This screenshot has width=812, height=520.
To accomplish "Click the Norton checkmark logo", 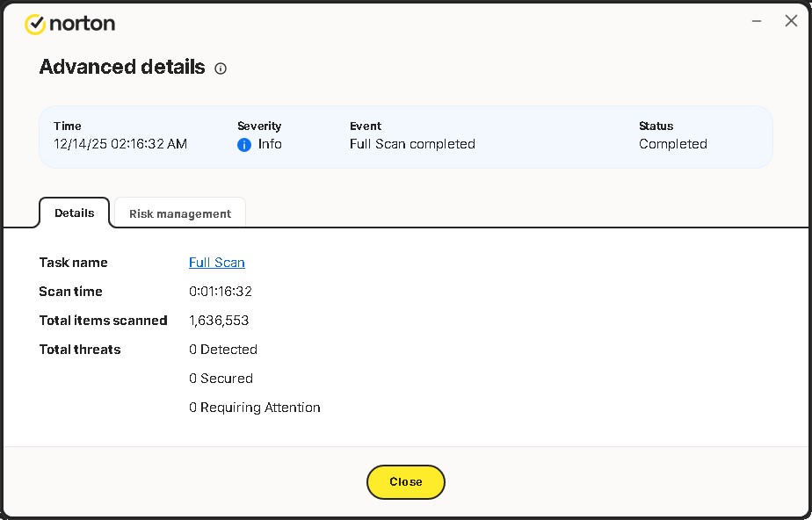I will click(x=35, y=25).
